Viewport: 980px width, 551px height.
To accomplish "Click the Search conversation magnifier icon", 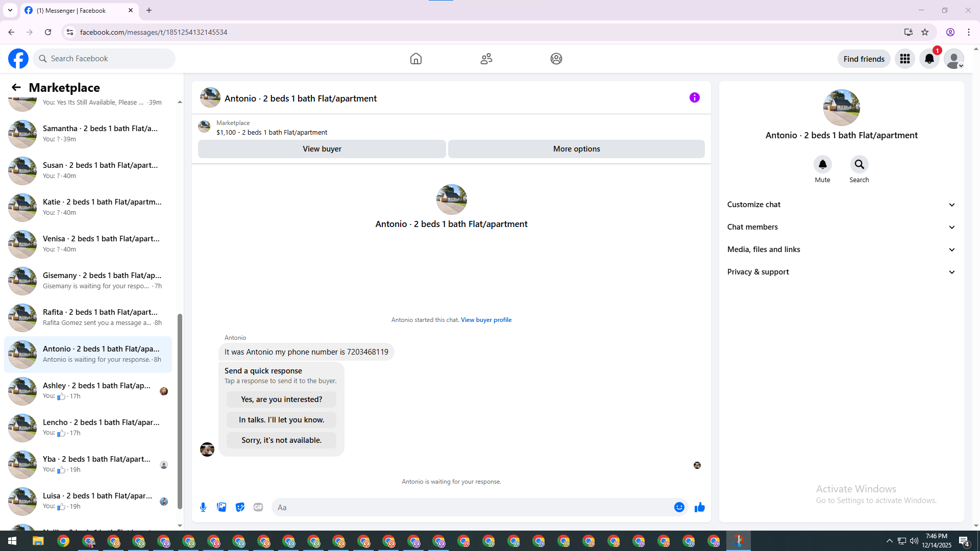I will pos(859,164).
